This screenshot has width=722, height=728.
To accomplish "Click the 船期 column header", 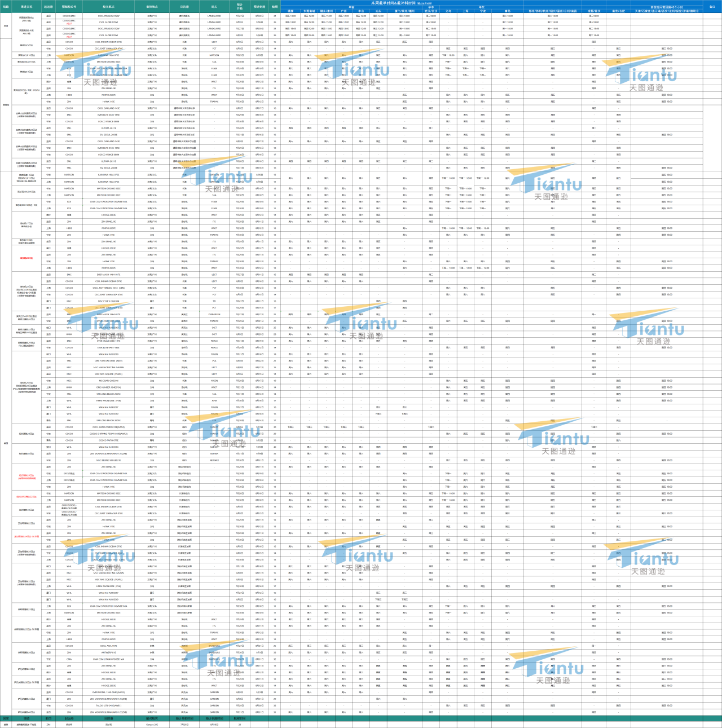I will [275, 7].
